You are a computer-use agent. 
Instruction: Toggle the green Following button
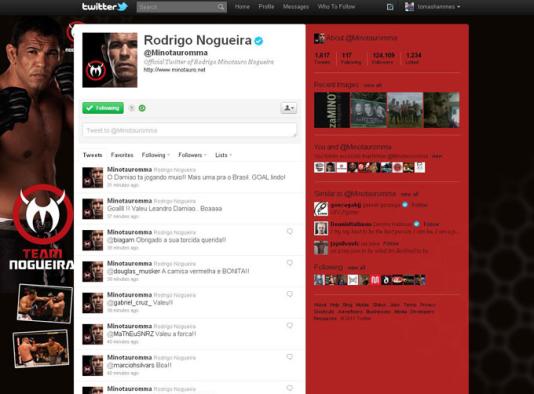coord(103,108)
